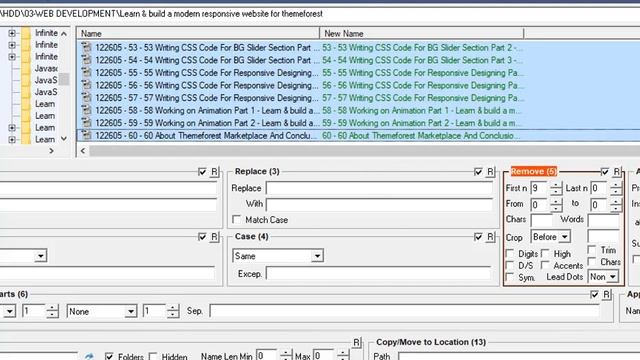The width and height of the screenshot is (640, 360).
Task: Click file icon of row 122605 - 57
Action: tap(86, 98)
